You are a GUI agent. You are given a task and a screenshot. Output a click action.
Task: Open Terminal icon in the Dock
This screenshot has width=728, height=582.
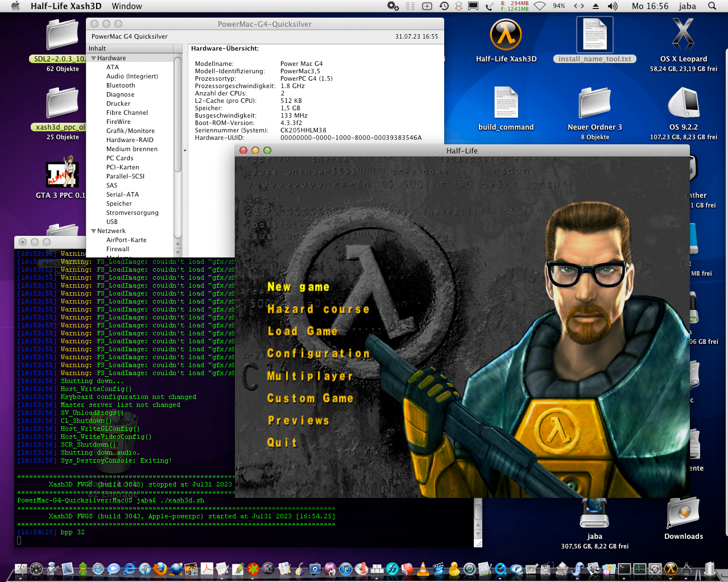coord(624,569)
